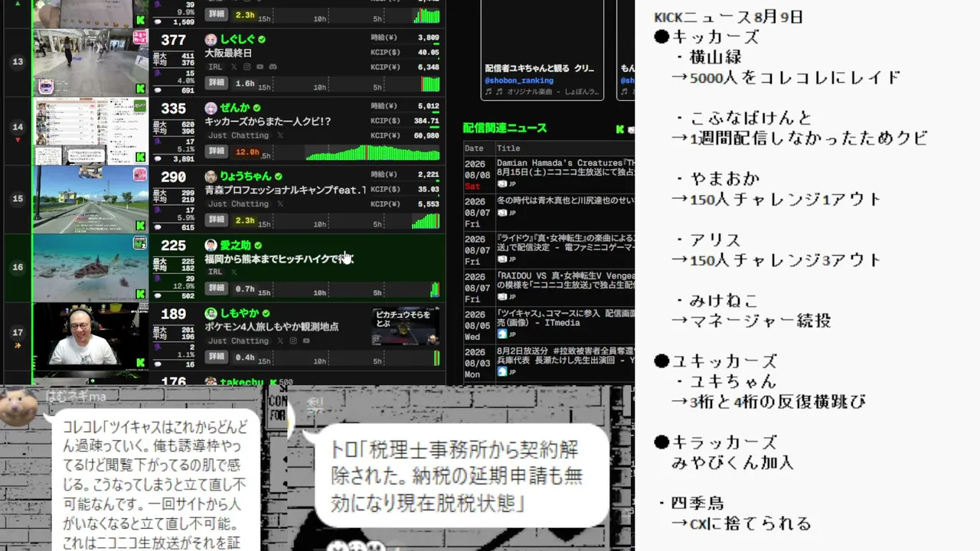Open 詳細 for しぐしぐ's stream
This screenshot has height=551, width=980.
217,83
